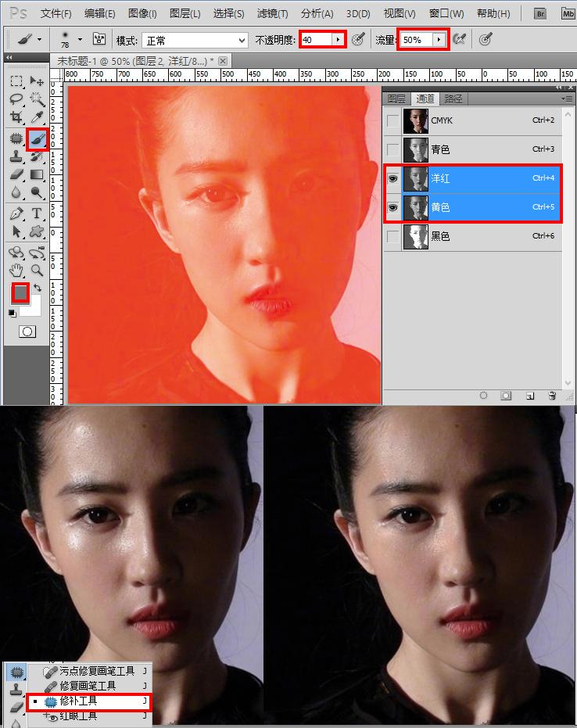577x728 pixels.
Task: Switch to the 图层 layers tab
Action: [397, 99]
